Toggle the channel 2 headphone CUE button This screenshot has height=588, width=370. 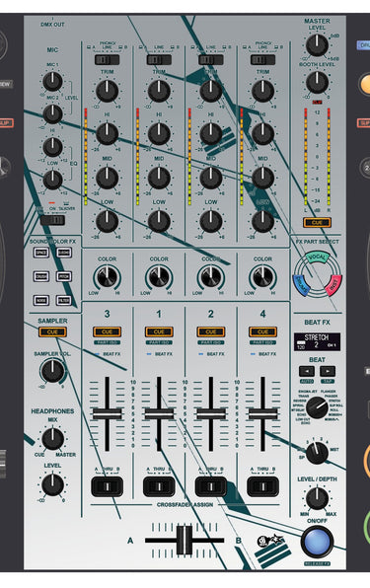click(x=211, y=331)
